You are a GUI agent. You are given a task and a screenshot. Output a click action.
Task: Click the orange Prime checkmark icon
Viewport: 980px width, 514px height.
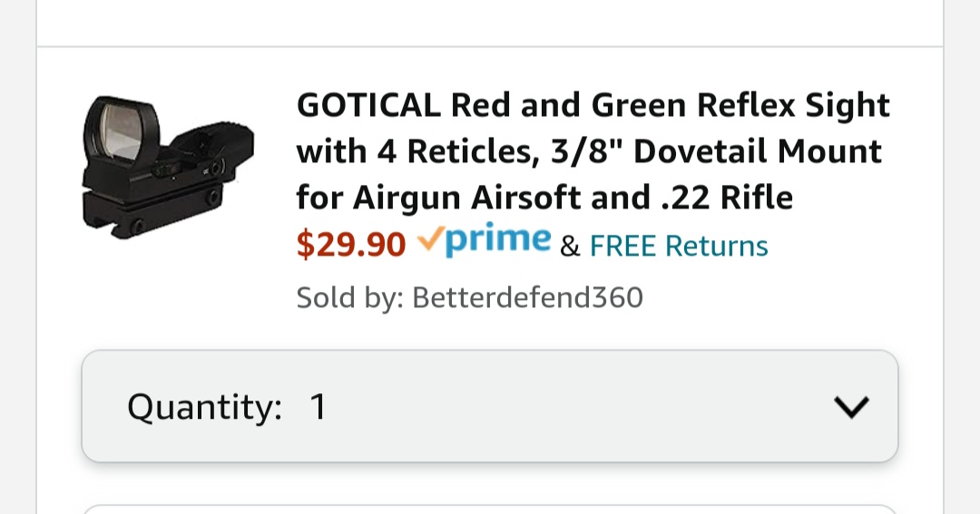(x=431, y=238)
